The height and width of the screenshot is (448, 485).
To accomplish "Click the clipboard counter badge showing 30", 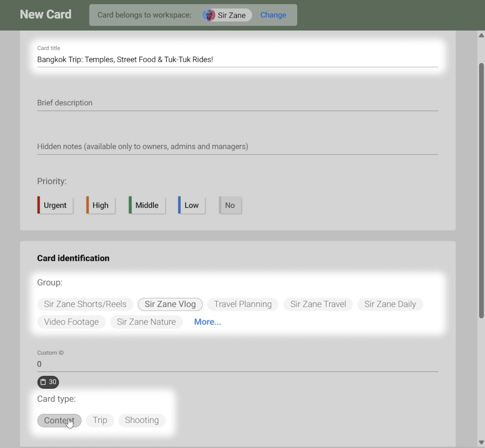I will pos(48,382).
